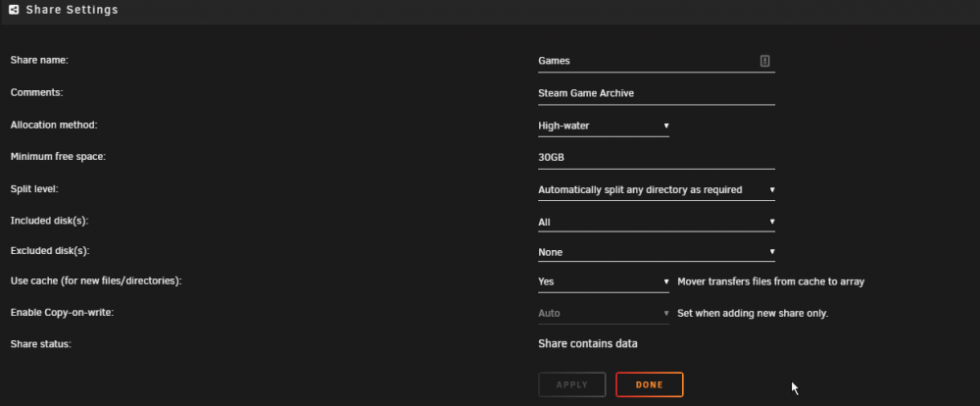This screenshot has height=406, width=980.
Task: Open the Split level dropdown
Action: pos(657,189)
